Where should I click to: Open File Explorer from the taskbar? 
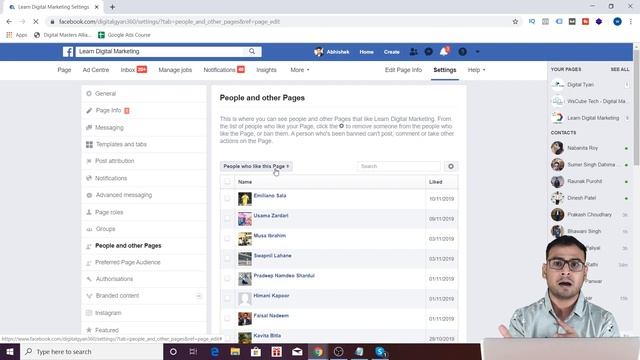pyautogui.click(x=235, y=351)
